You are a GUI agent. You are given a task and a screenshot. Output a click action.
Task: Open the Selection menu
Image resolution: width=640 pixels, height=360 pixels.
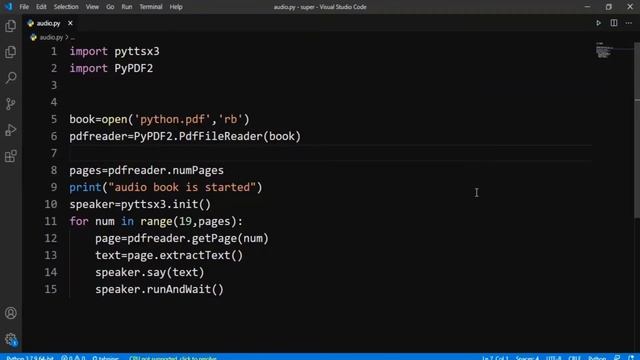pos(66,7)
